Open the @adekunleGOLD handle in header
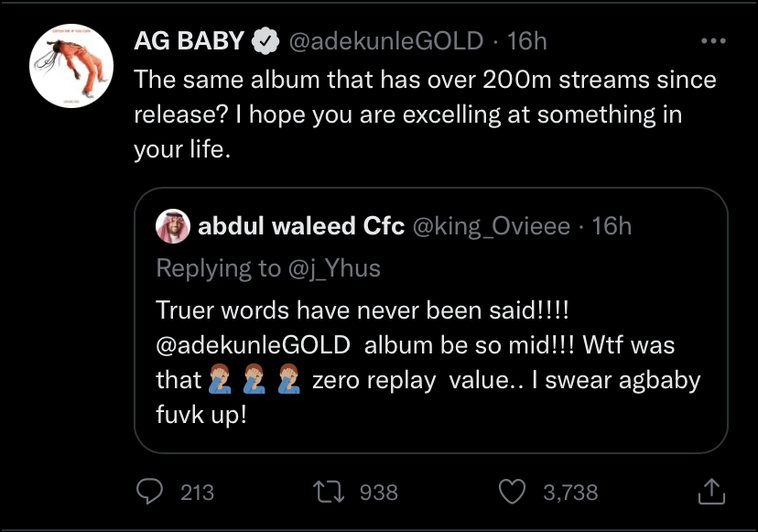The height and width of the screenshot is (532, 758). click(x=386, y=41)
